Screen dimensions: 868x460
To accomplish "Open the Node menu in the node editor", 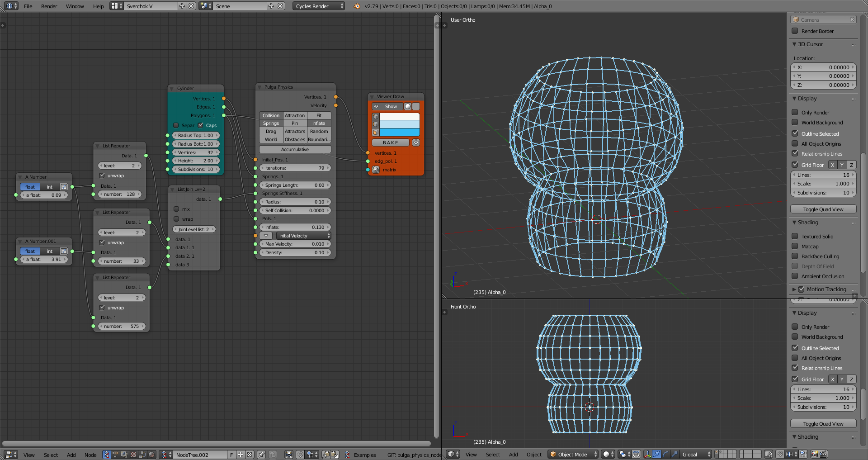I will click(x=90, y=455).
